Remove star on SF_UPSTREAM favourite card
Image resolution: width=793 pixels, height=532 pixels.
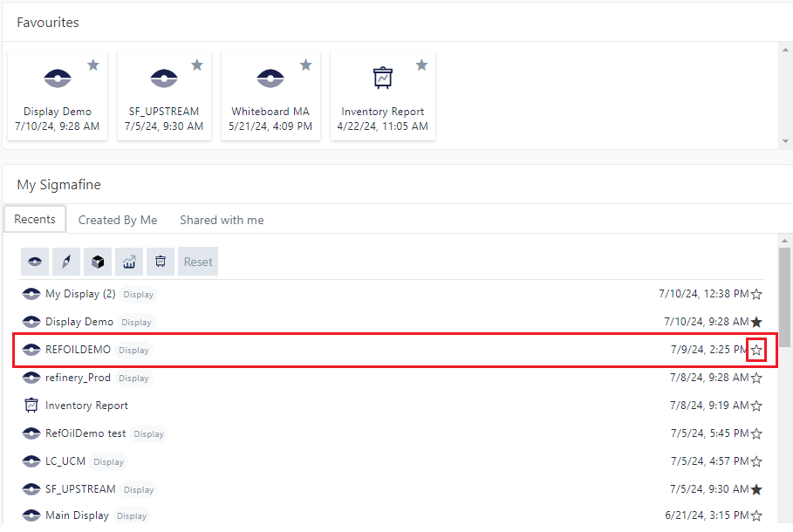tap(197, 65)
